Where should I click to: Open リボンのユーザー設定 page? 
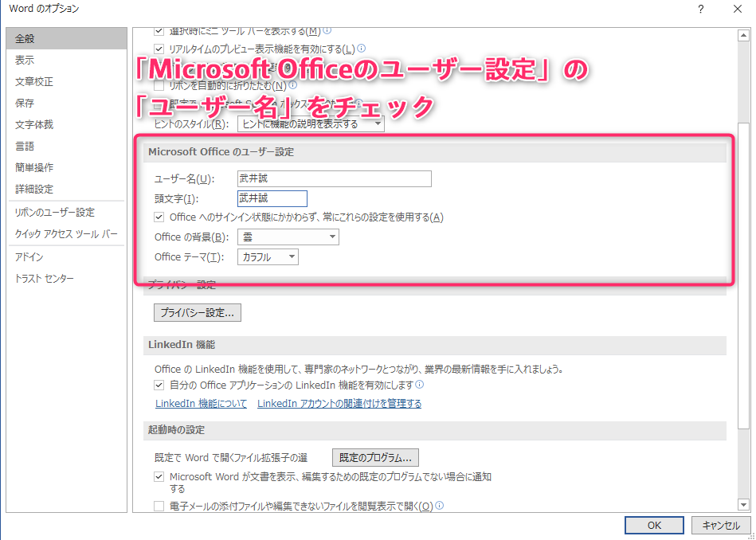67,212
